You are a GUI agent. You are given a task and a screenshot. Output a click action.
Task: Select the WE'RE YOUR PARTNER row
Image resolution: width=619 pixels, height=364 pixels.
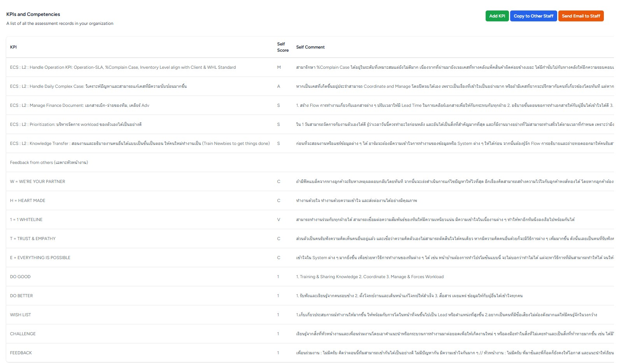pos(38,181)
